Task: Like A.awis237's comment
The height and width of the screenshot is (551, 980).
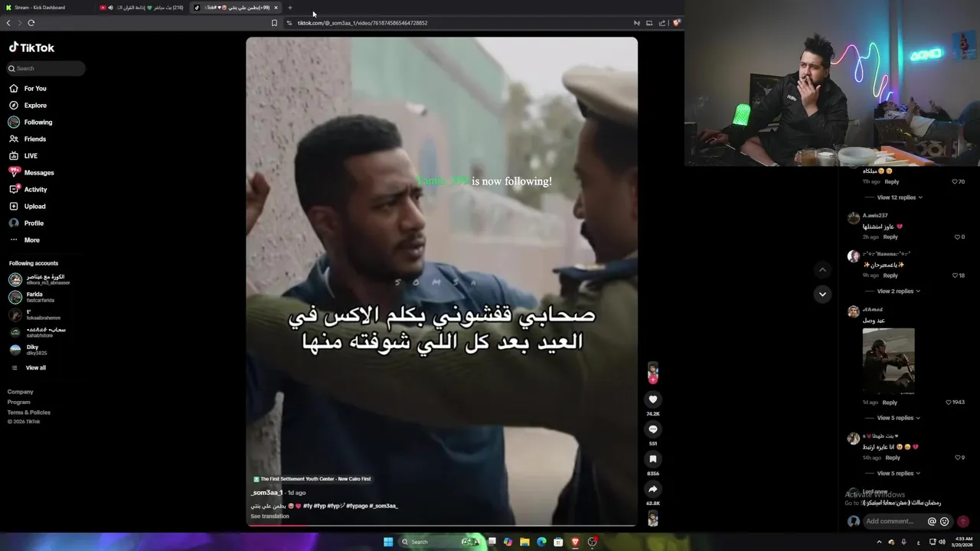Action: coord(957,237)
